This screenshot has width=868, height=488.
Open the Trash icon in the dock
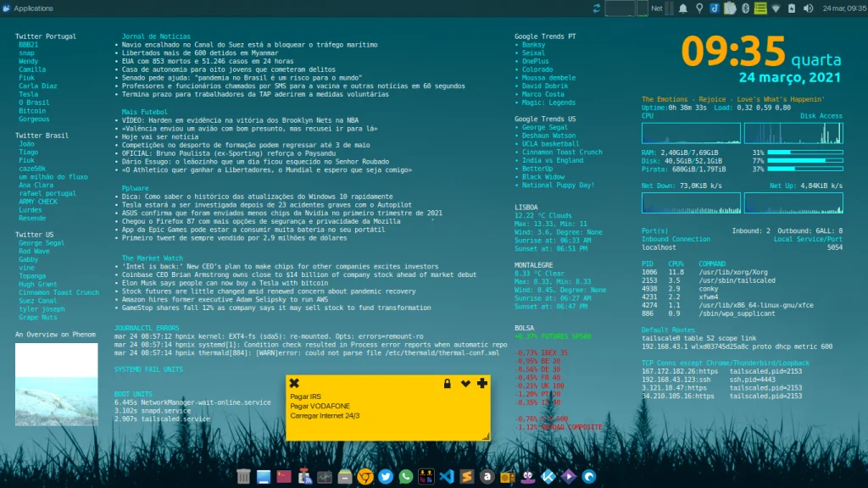tap(243, 476)
